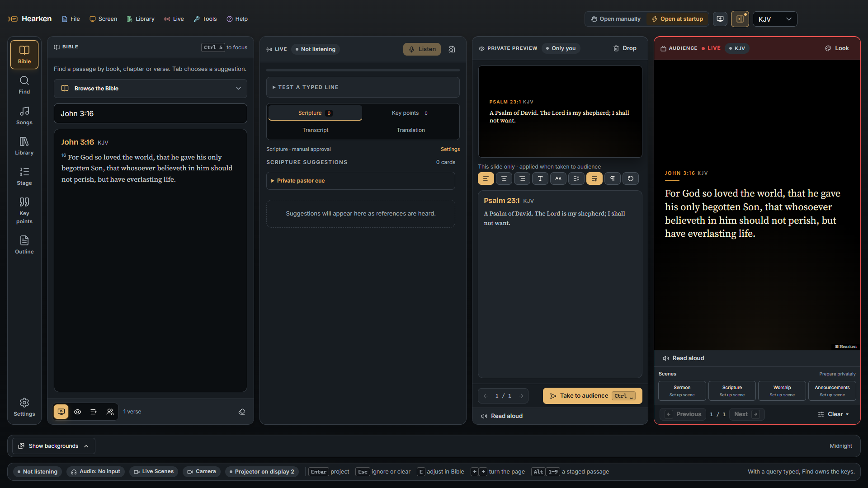Click the John 3:16 passage search field
Image resolution: width=868 pixels, height=488 pixels.
[x=151, y=113]
